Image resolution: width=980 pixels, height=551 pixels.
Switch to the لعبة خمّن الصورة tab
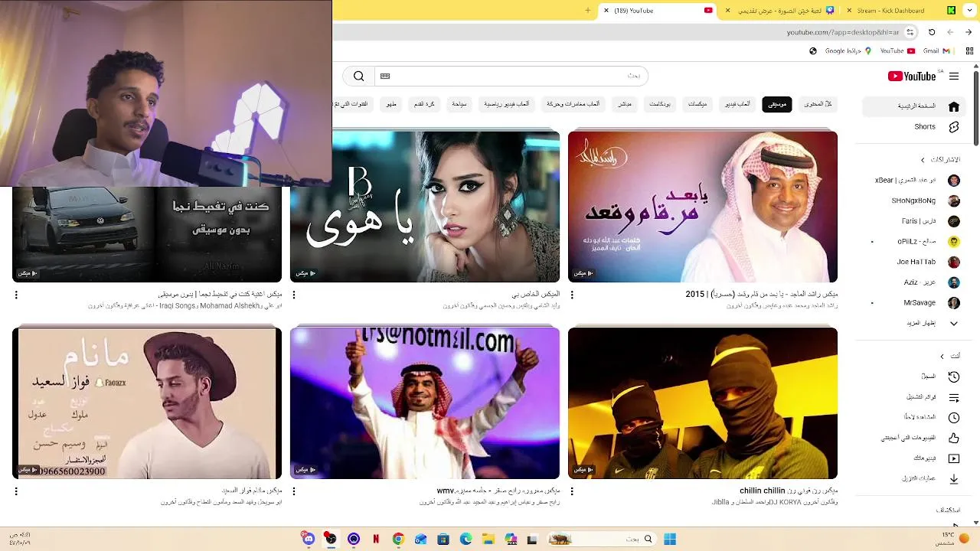[779, 11]
